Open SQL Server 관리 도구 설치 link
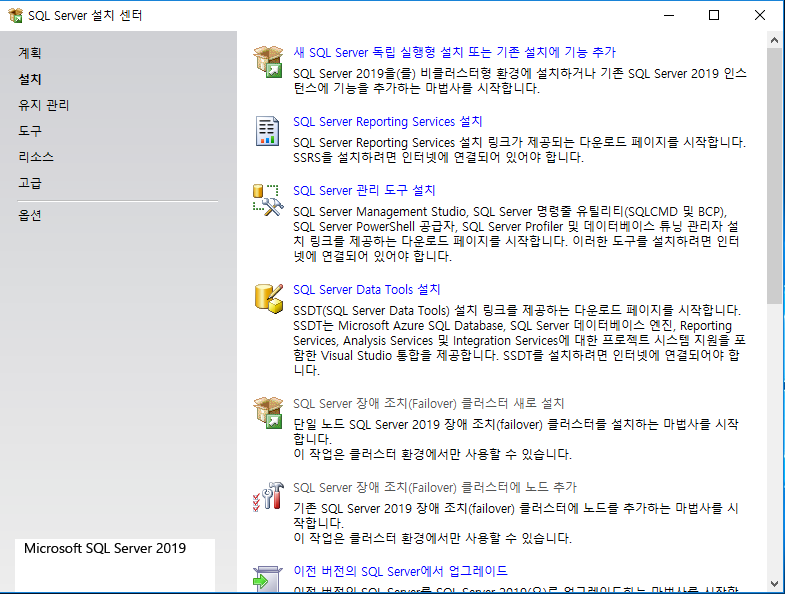This screenshot has height=594, width=785. tap(364, 191)
